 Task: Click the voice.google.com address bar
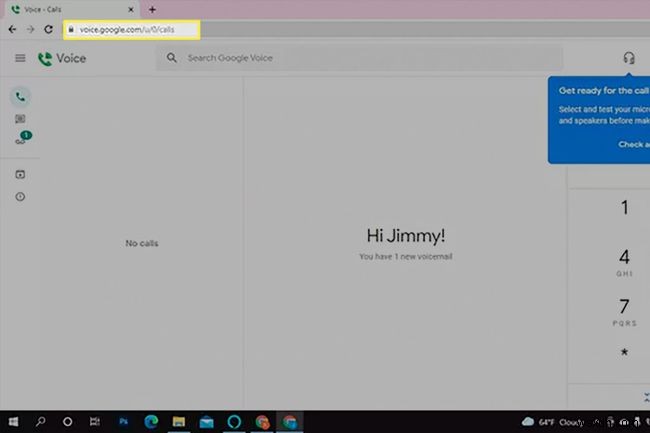pos(132,30)
